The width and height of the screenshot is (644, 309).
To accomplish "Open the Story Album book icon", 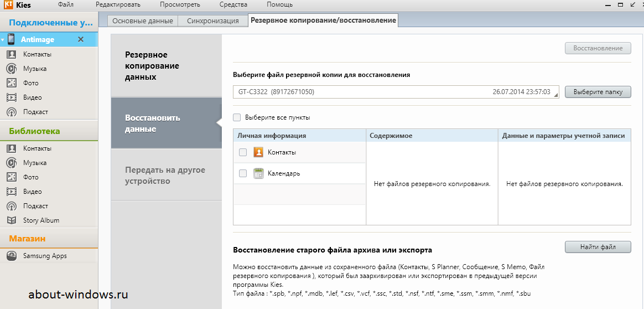I will pyautogui.click(x=12, y=220).
